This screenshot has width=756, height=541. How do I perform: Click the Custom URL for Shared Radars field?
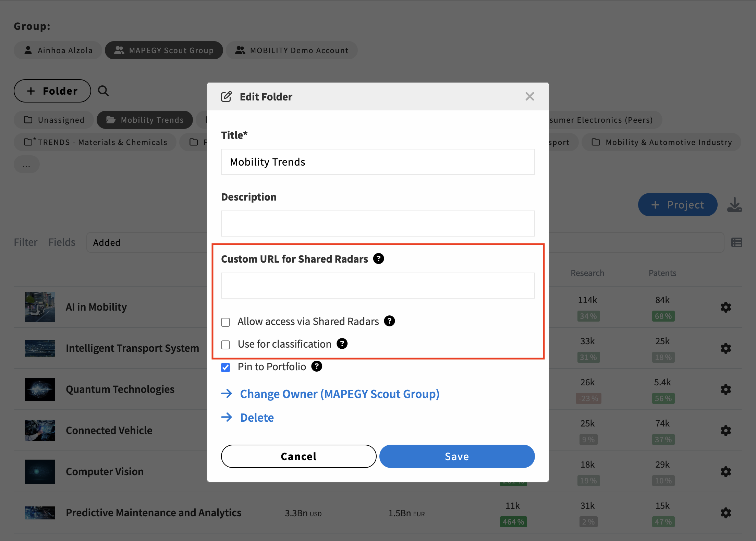click(x=378, y=286)
